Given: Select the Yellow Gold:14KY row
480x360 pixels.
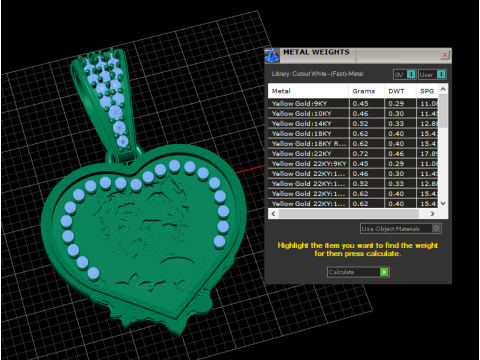Looking at the screenshot, I should point(353,123).
